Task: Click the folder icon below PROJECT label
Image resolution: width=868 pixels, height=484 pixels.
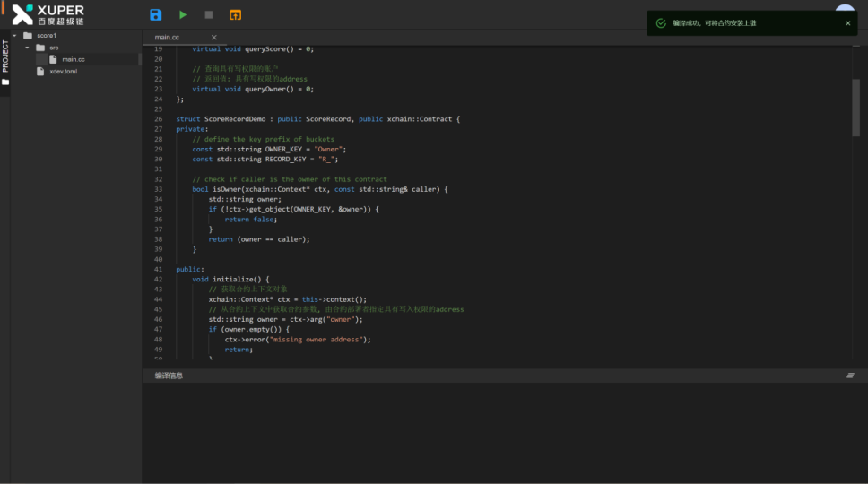Action: pos(5,82)
